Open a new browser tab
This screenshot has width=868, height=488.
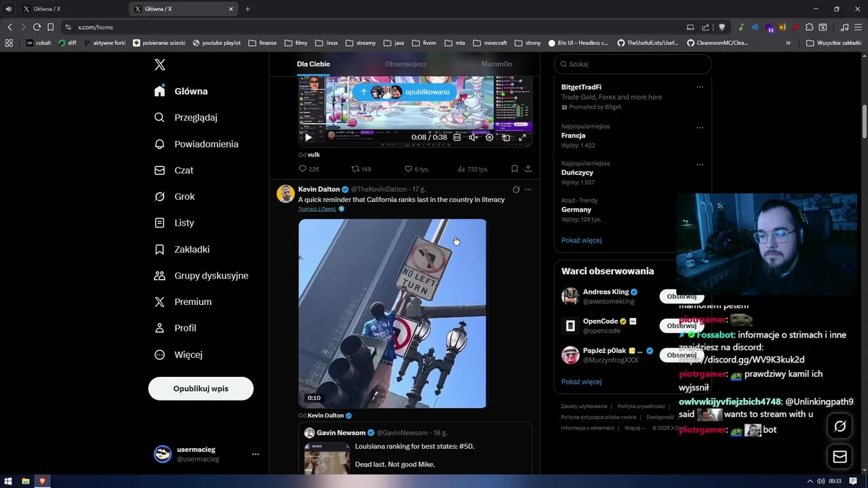(x=248, y=9)
